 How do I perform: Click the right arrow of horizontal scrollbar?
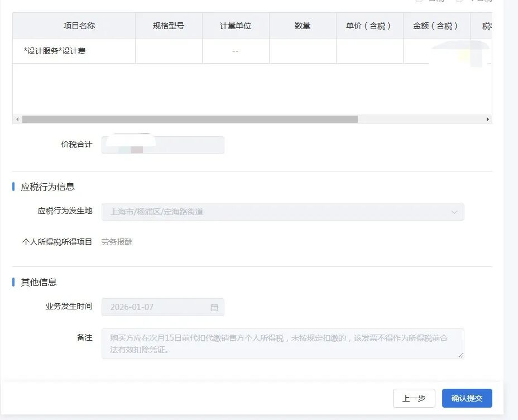pos(487,120)
